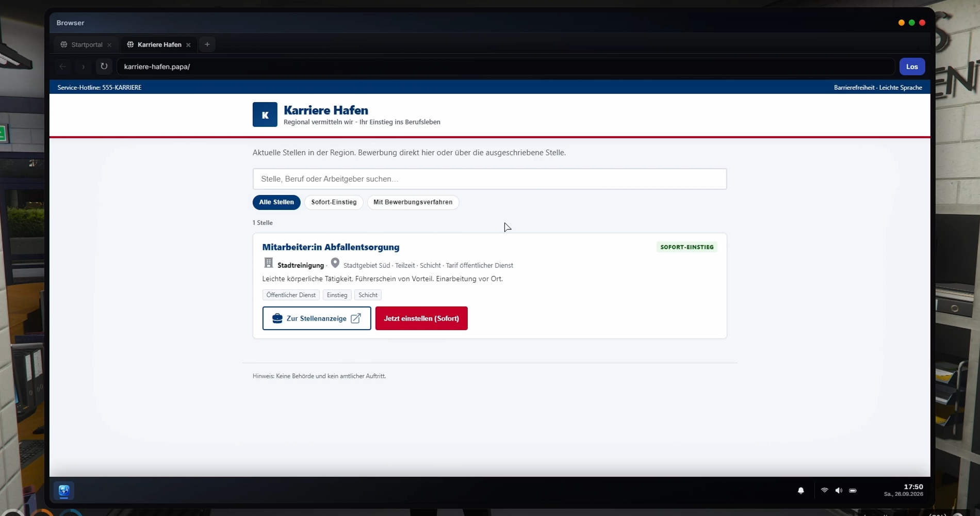Screen dimensions: 980x516
Task: Click the Karriere Hafen site heading
Action: pyautogui.click(x=326, y=110)
